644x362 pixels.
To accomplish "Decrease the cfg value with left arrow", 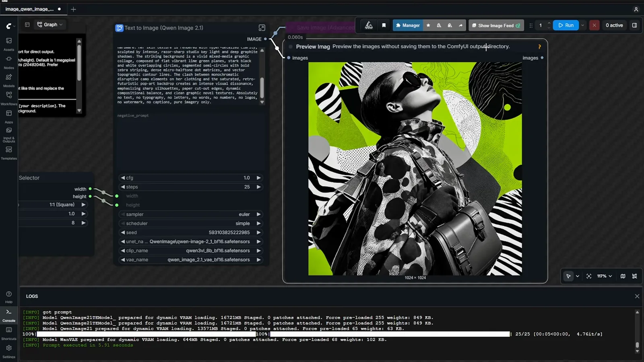I will [x=123, y=178].
